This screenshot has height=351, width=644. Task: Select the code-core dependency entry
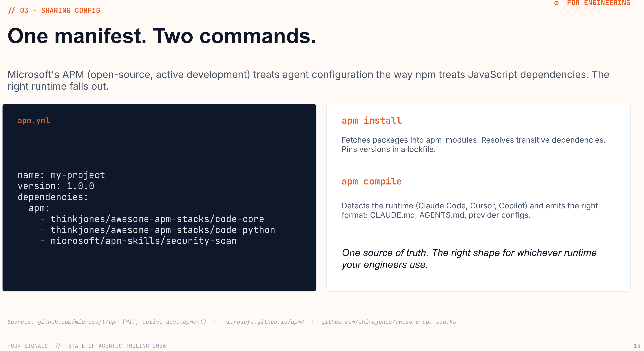[x=152, y=219]
